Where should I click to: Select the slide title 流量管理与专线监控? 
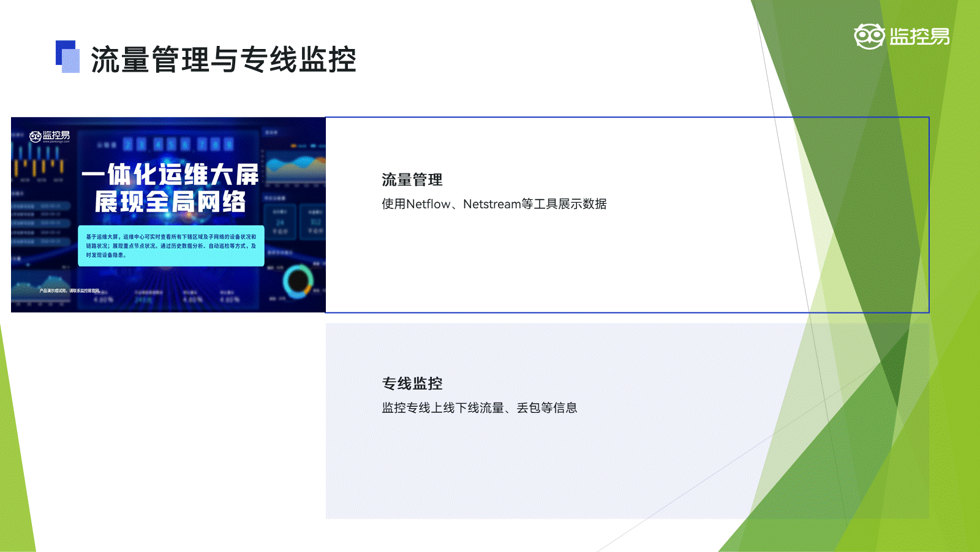pos(224,59)
